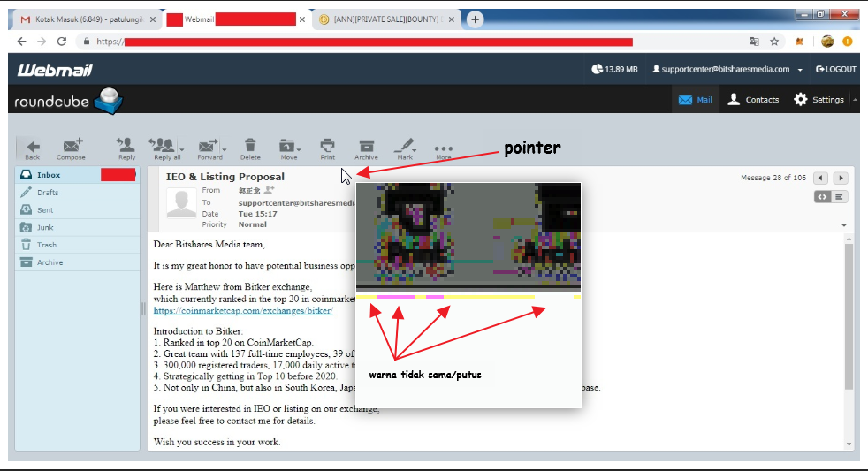Open the Move to folder menu
Screen dimensions: 868x471
tap(289, 149)
